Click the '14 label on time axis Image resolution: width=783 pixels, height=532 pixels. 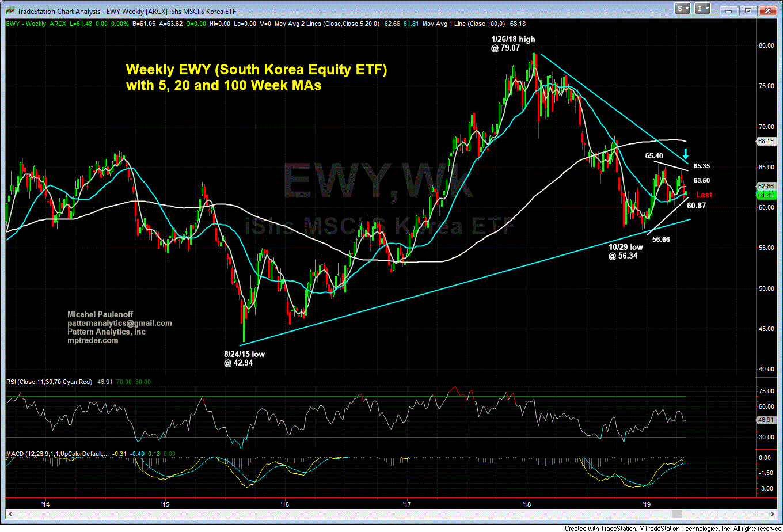[45, 504]
